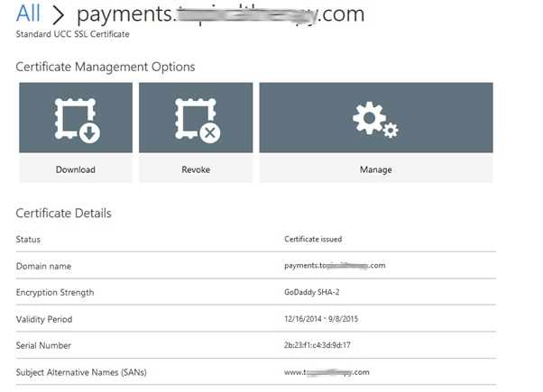543x392 pixels.
Task: Click the Certificate issued status value
Action: (x=313, y=239)
